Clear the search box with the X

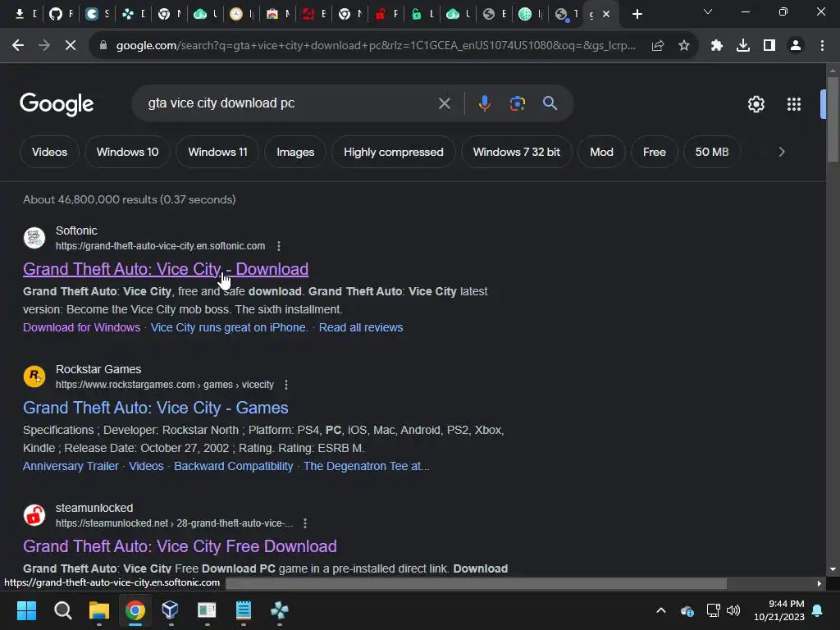[444, 103]
